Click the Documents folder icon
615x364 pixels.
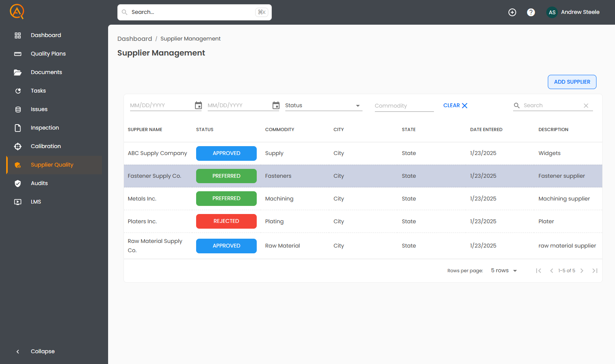[18, 72]
